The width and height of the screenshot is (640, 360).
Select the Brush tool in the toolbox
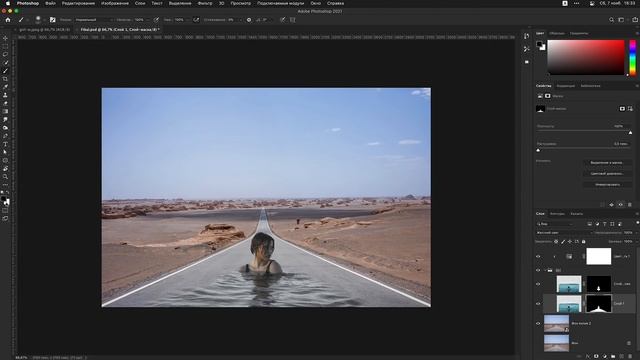click(5, 71)
